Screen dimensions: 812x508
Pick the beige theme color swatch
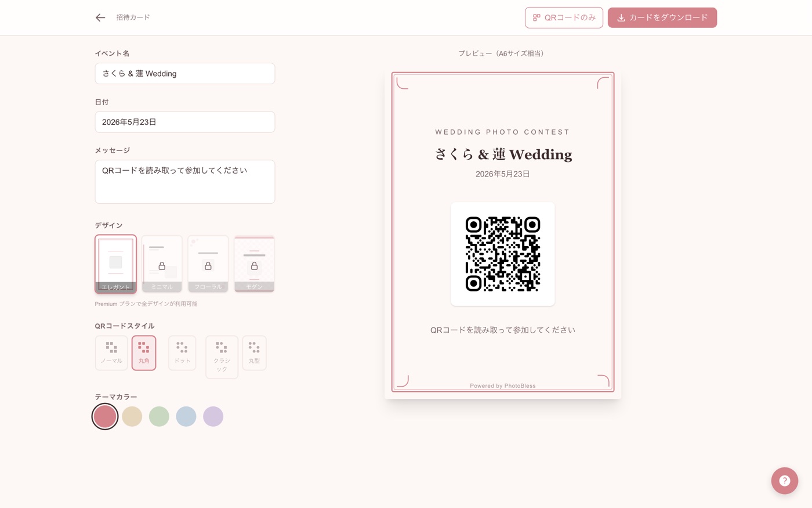(x=132, y=416)
